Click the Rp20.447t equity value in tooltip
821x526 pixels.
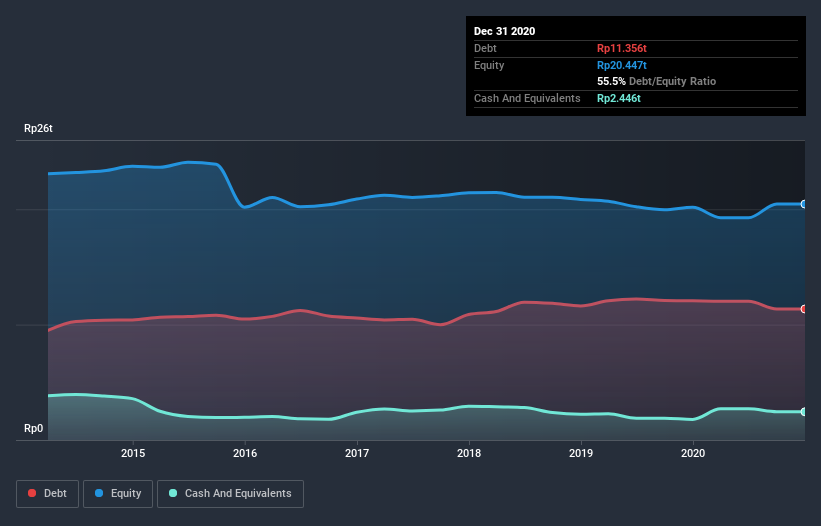[x=622, y=65]
